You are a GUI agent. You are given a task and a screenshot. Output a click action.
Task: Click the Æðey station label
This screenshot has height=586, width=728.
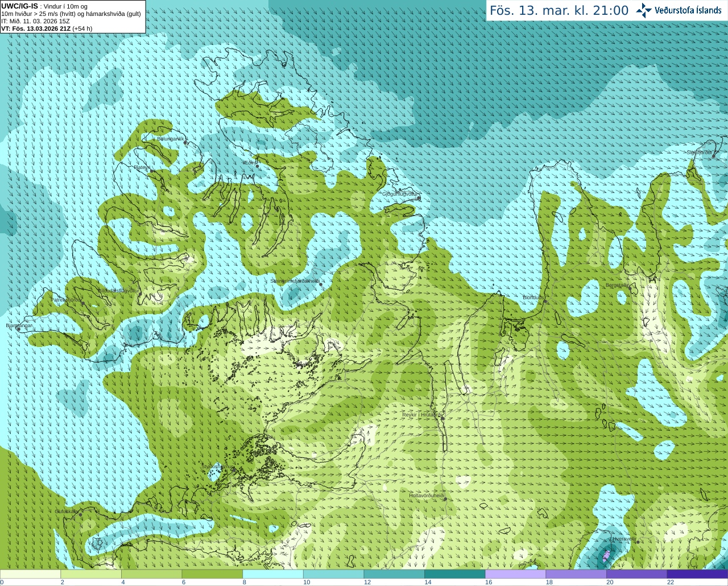tap(249, 163)
